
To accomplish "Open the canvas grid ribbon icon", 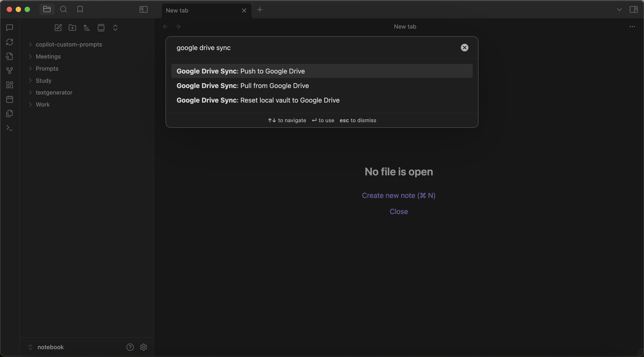I will coord(9,85).
